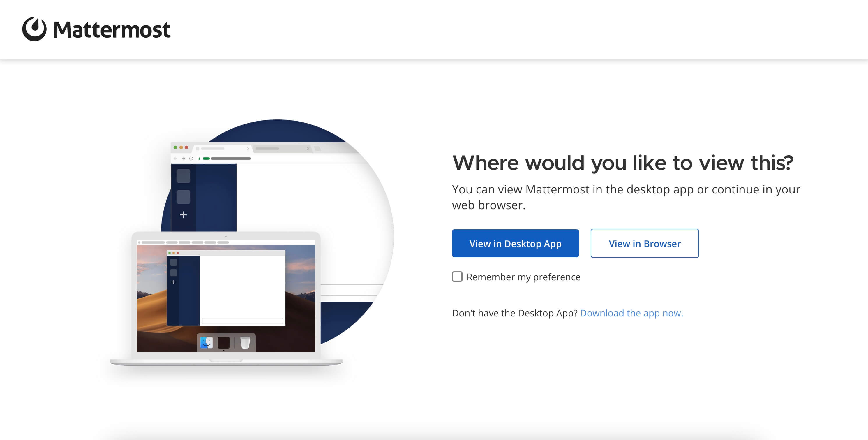
Task: Download the app now link
Action: 632,312
